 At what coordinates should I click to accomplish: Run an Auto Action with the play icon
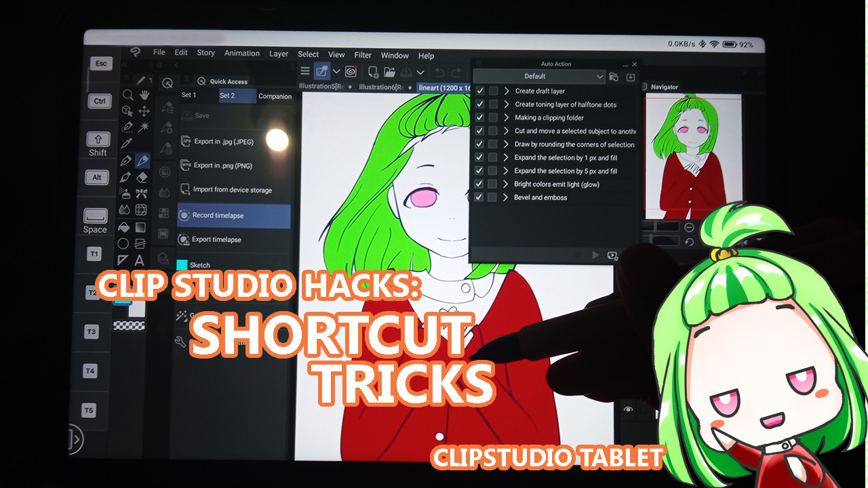[595, 255]
